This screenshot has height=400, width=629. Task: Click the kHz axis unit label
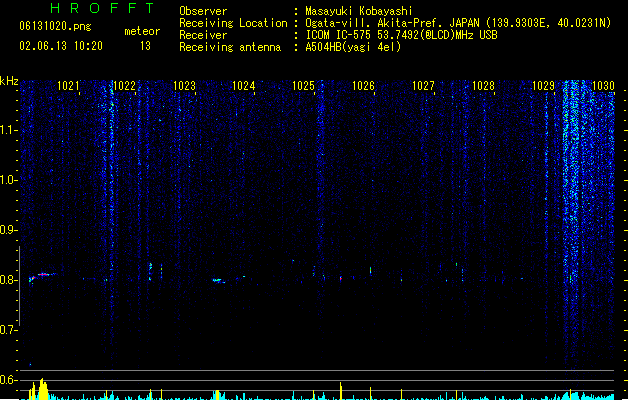pyautogui.click(x=9, y=81)
